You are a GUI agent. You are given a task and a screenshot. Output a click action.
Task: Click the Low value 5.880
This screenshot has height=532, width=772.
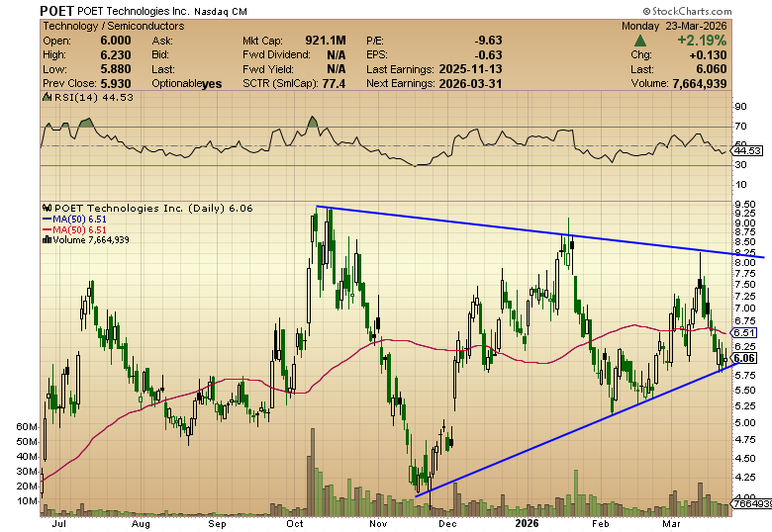click(116, 69)
